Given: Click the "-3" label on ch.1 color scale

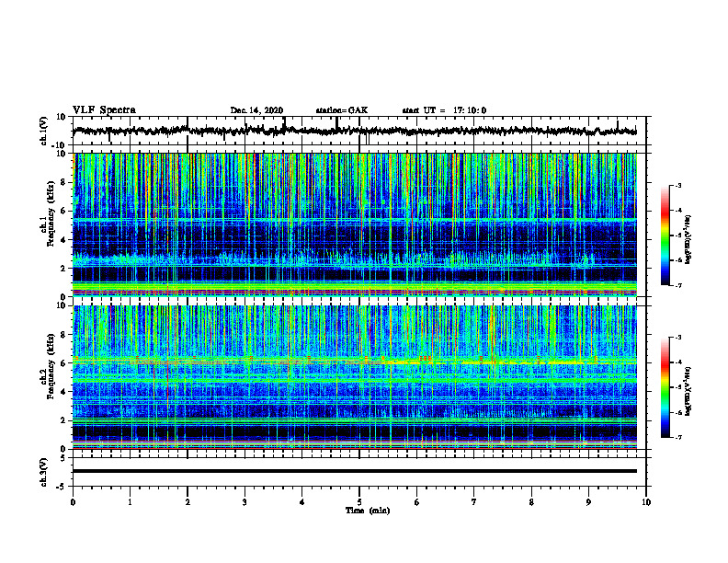Looking at the screenshot, I should [x=677, y=186].
